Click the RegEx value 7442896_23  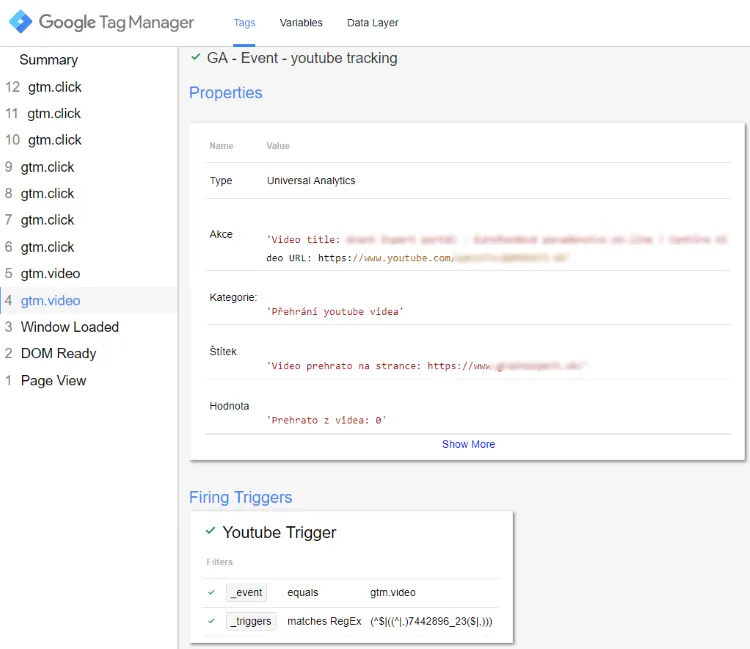click(x=431, y=621)
